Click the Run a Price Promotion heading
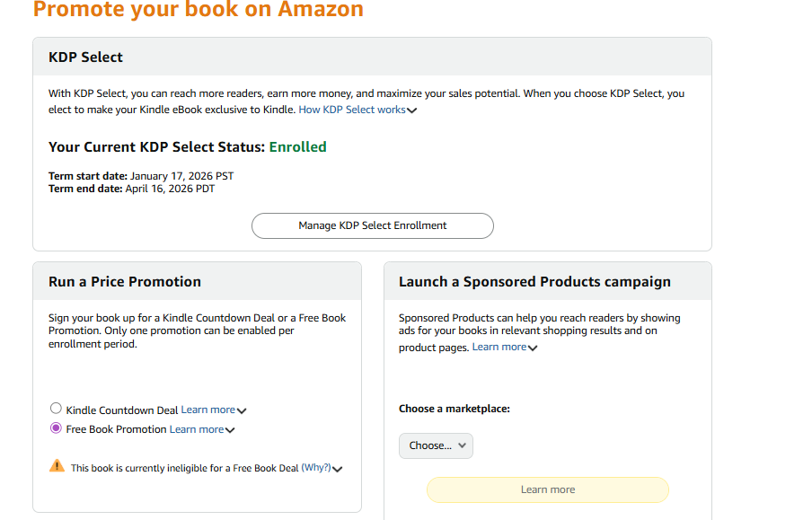 (125, 281)
